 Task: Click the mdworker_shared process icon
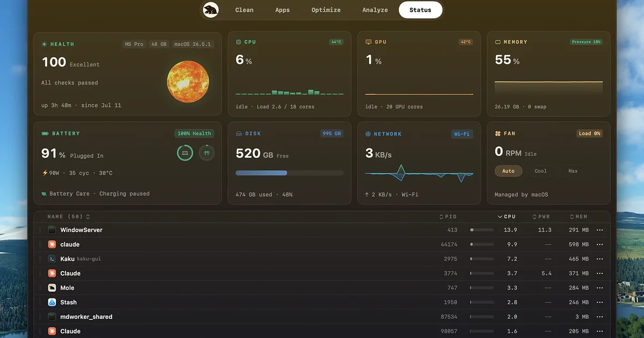click(52, 317)
